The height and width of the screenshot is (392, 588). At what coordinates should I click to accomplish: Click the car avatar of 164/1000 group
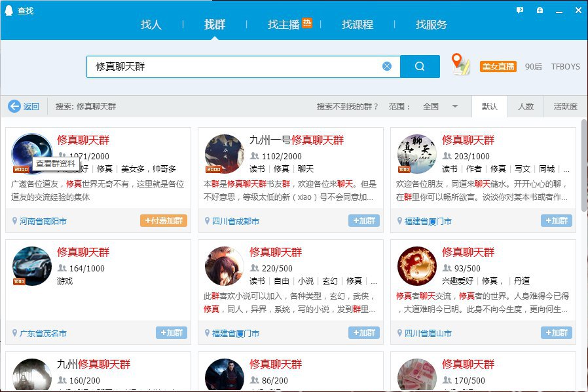[31, 265]
